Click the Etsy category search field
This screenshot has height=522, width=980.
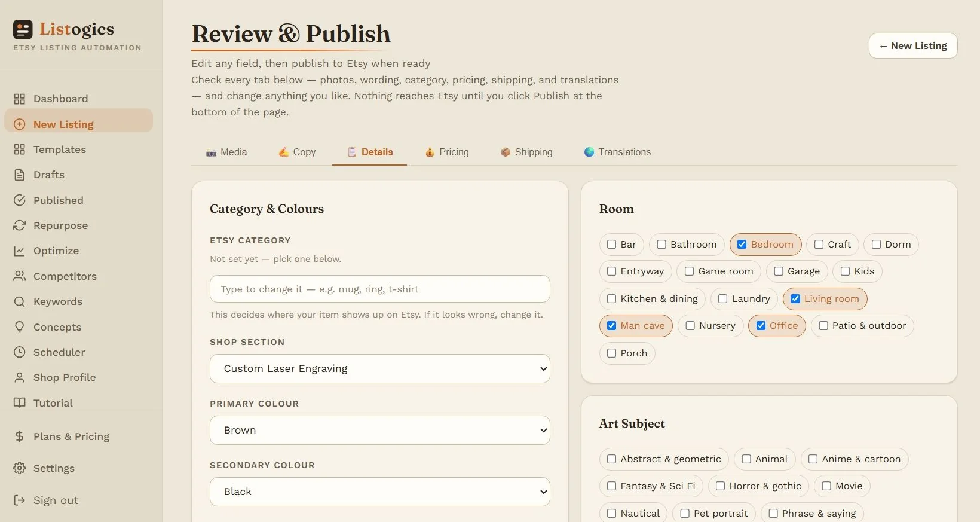[380, 289]
